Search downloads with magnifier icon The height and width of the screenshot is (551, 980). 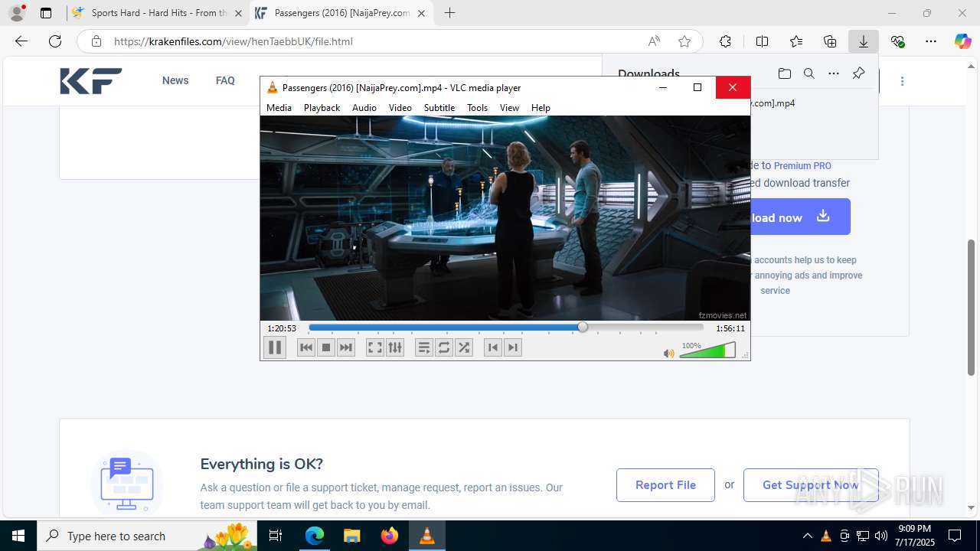[x=808, y=73]
